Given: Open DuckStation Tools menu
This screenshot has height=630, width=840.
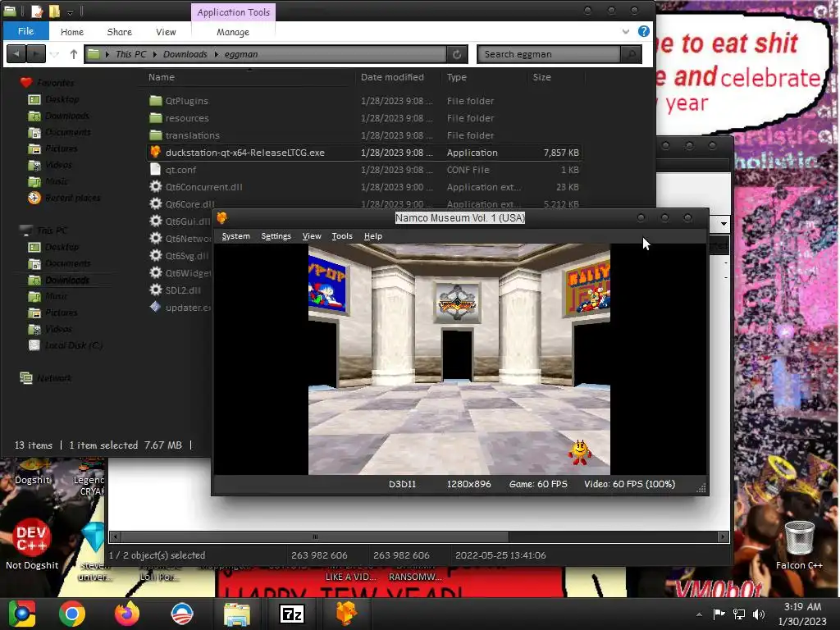Looking at the screenshot, I should pos(342,236).
